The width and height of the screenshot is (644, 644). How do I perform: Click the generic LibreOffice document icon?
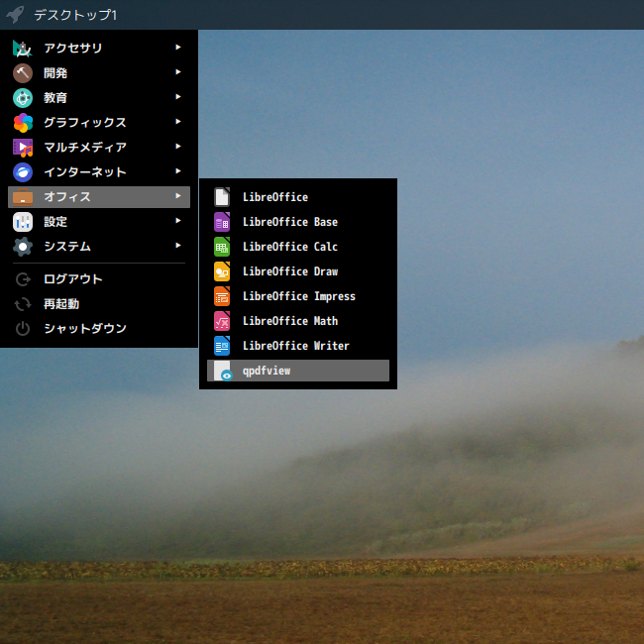coord(222,197)
